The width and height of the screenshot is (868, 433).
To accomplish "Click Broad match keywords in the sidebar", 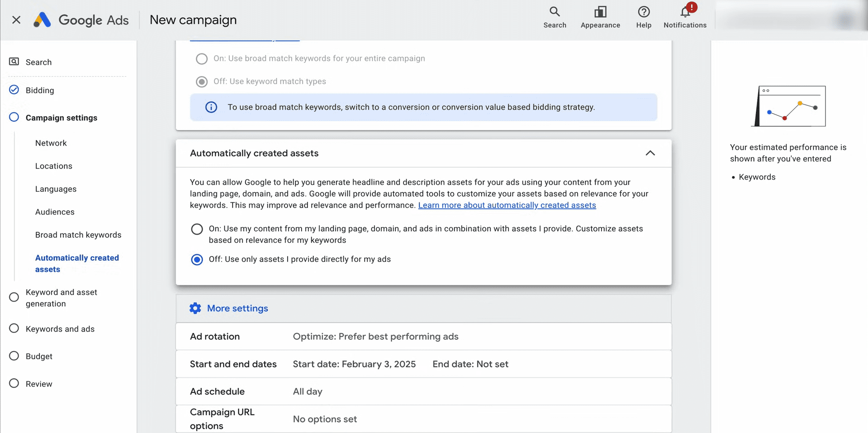I will pyautogui.click(x=78, y=235).
